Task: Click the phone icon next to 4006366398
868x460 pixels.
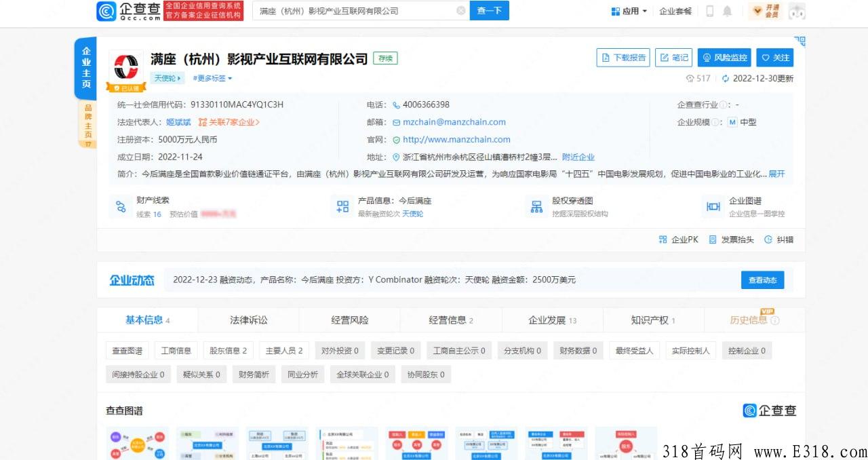Action: coord(396,105)
